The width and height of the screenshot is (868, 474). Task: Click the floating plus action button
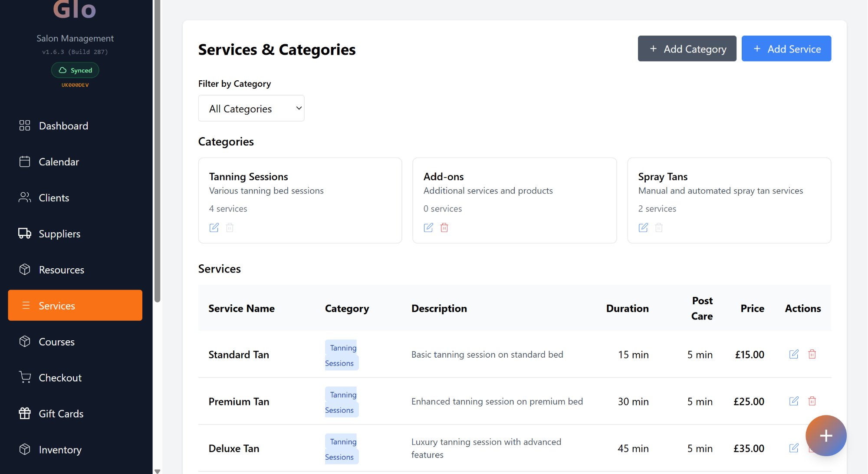pyautogui.click(x=825, y=436)
